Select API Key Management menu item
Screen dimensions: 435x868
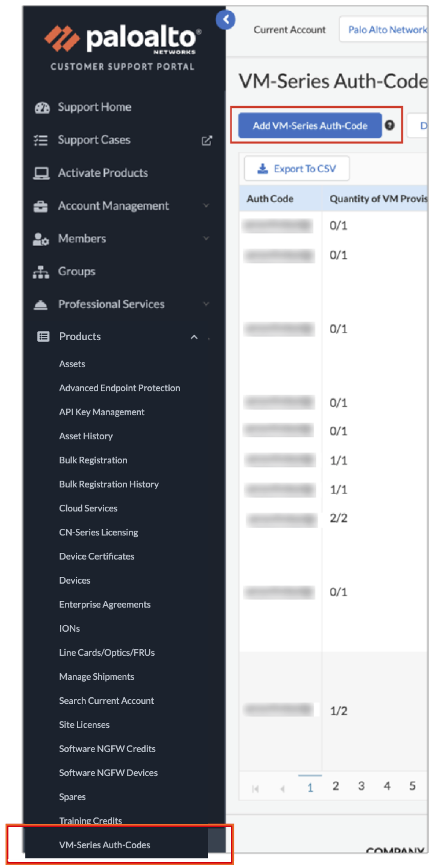coord(102,412)
